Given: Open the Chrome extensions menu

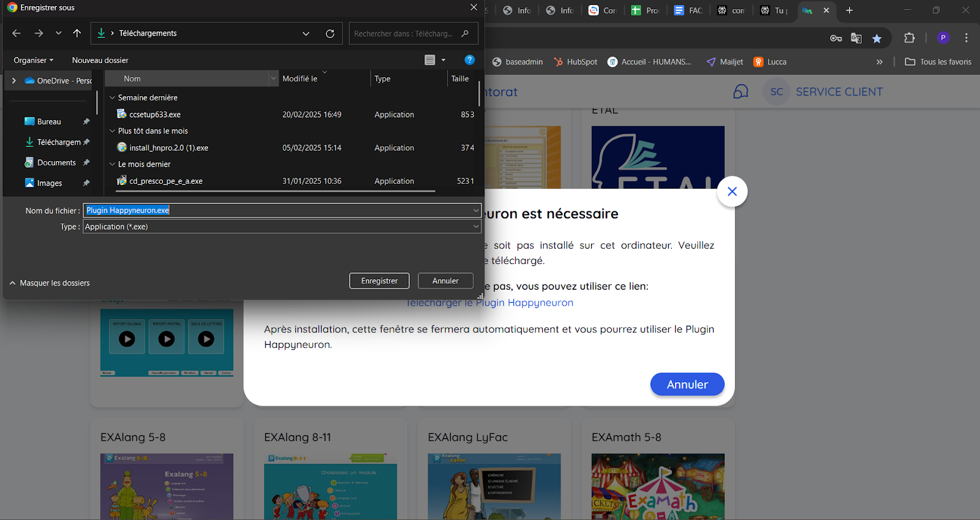Looking at the screenshot, I should coord(910,38).
